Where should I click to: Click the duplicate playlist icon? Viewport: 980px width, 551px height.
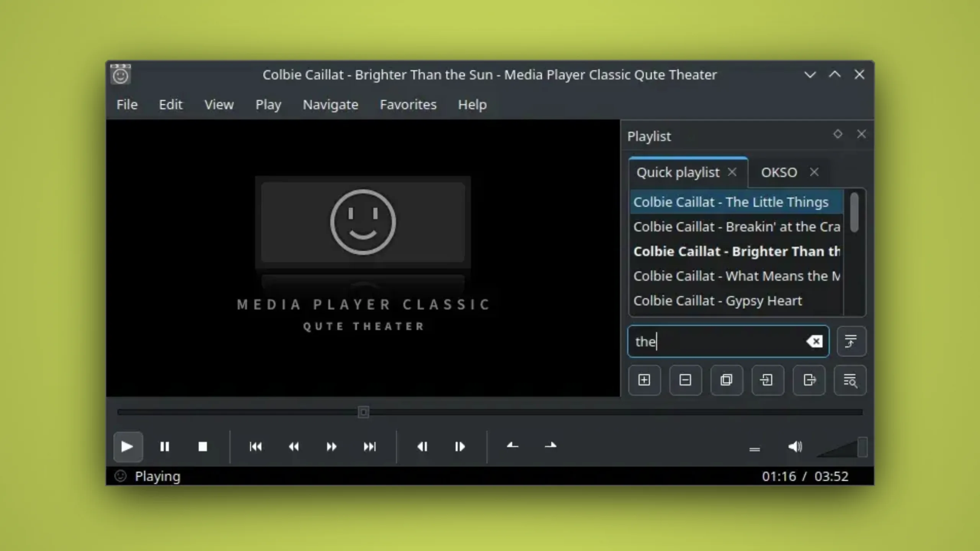727,380
